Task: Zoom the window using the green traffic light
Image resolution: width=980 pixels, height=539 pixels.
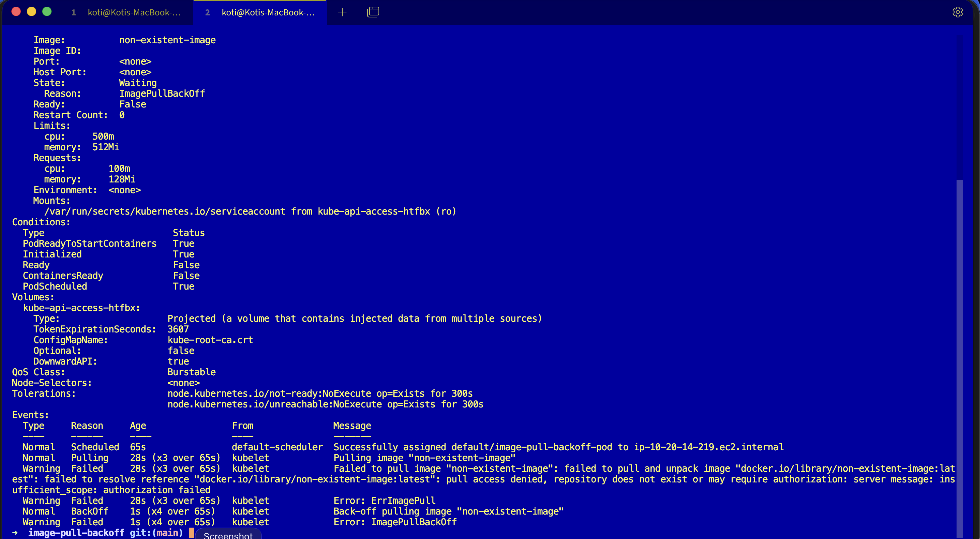Action: tap(47, 12)
